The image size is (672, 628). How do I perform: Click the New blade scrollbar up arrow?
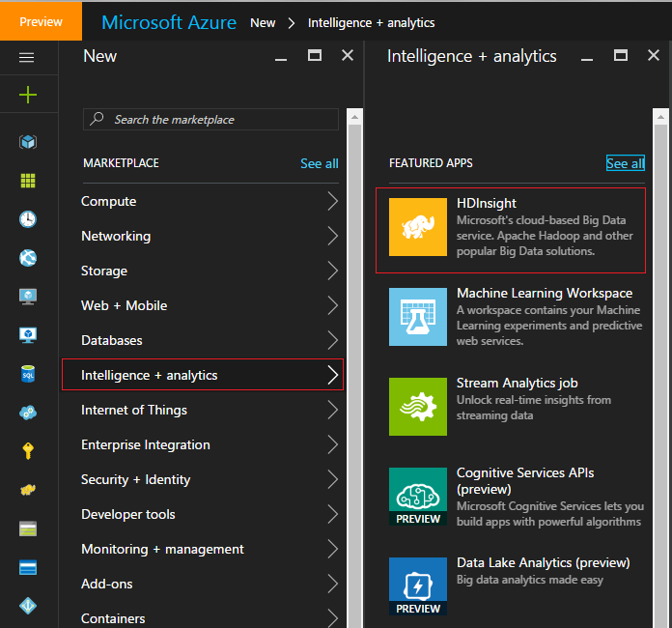(354, 117)
